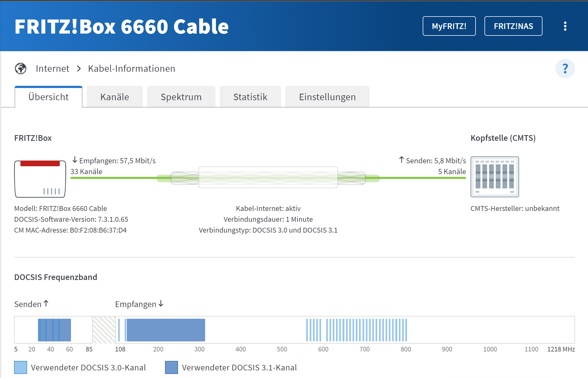
Task: Click the DOCSIS Frequenzband heading
Action: pyautogui.click(x=56, y=277)
